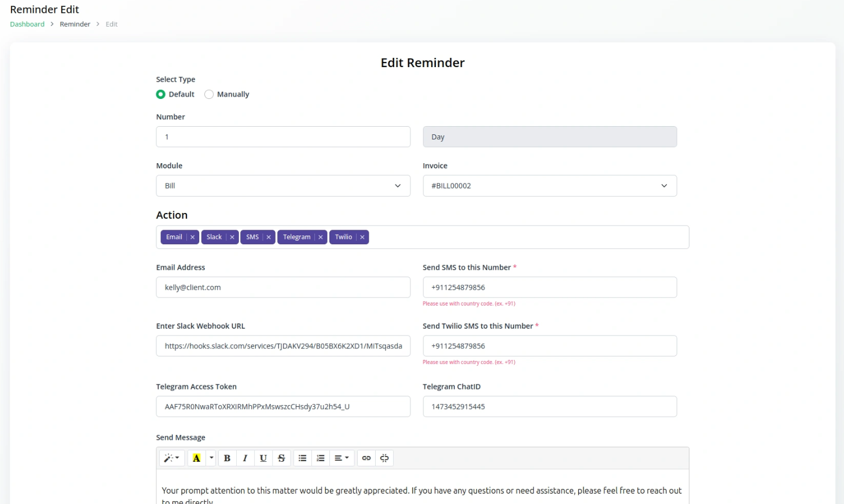Toggle bold formatting
The height and width of the screenshot is (504, 844).
point(227,458)
